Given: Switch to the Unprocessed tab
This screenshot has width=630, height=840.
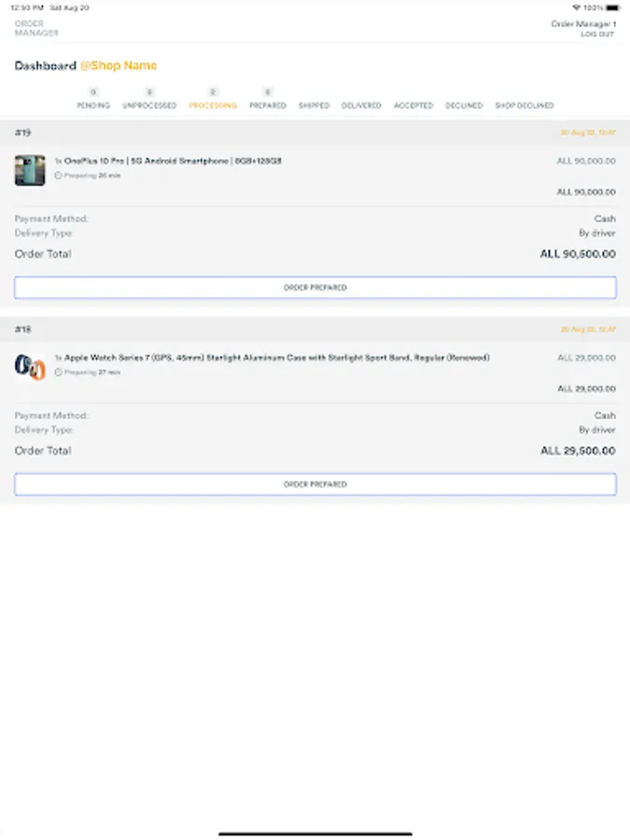Looking at the screenshot, I should coord(149,105).
